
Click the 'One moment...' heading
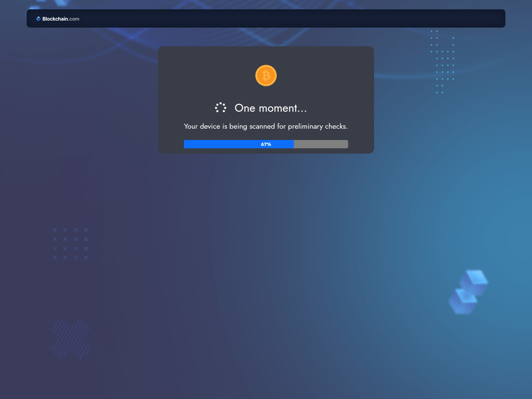[271, 108]
